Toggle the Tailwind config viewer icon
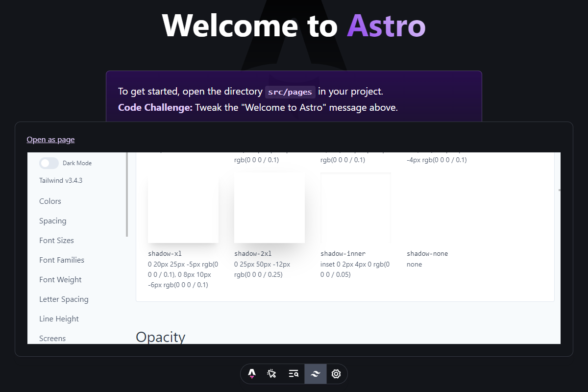The height and width of the screenshot is (392, 588). (x=316, y=374)
